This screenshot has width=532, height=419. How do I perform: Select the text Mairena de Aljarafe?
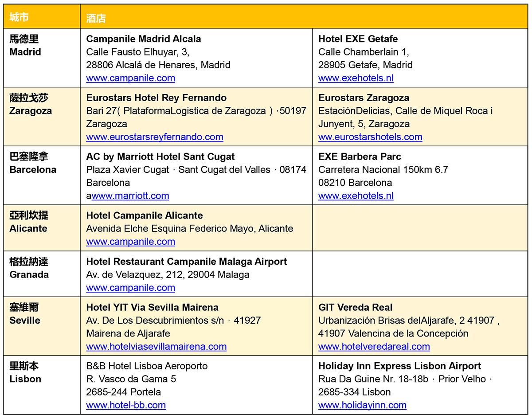pos(128,333)
